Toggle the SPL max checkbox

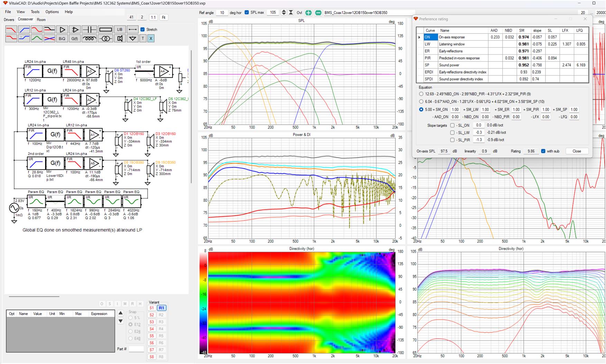(246, 12)
